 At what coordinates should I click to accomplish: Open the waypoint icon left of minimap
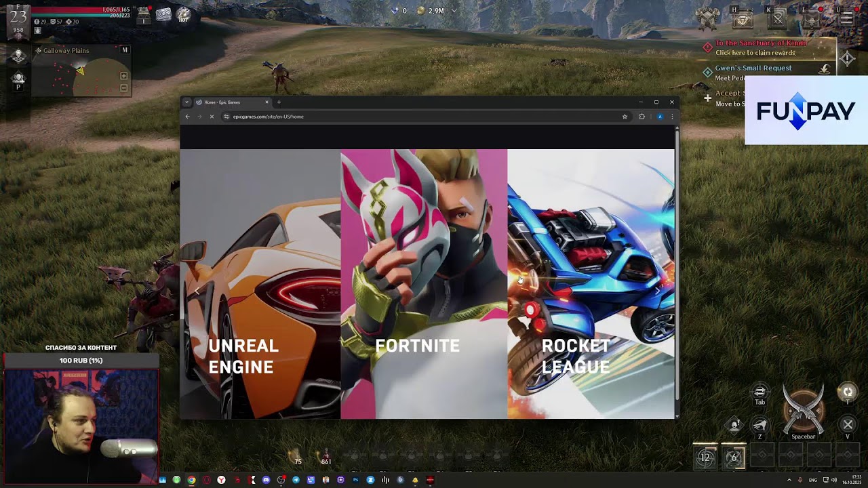point(18,56)
